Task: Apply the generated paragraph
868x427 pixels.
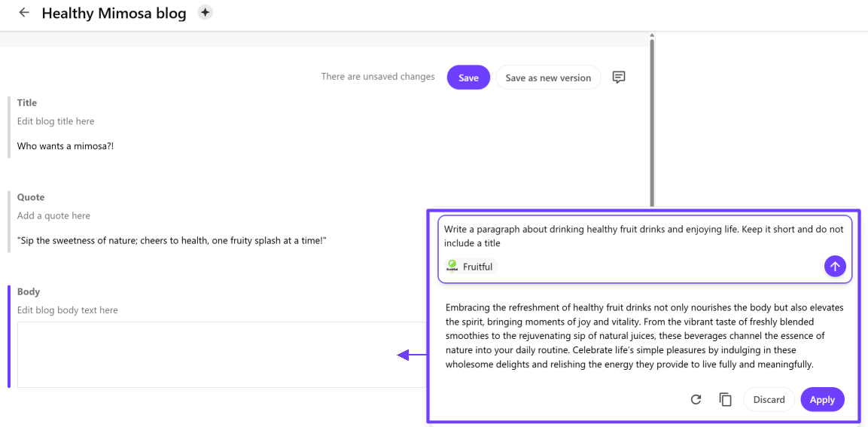Action: pos(822,399)
